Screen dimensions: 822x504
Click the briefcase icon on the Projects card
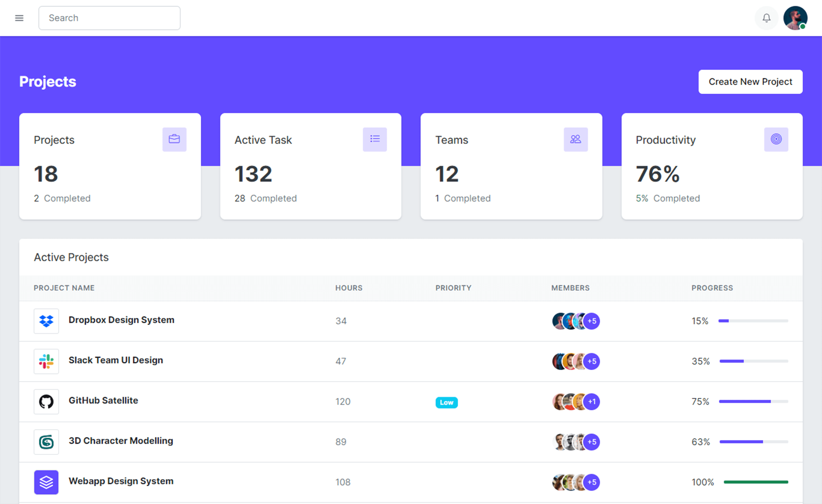click(174, 139)
